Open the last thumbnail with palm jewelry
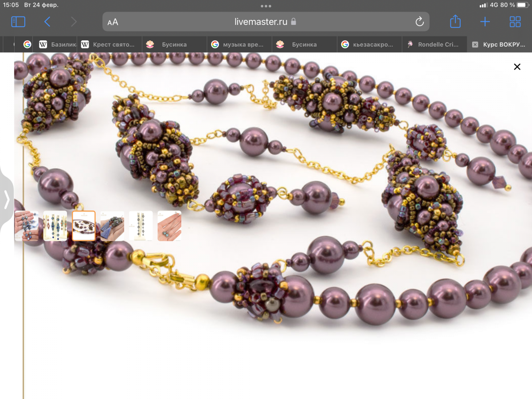Viewport: 532px width, 399px height. tap(169, 226)
